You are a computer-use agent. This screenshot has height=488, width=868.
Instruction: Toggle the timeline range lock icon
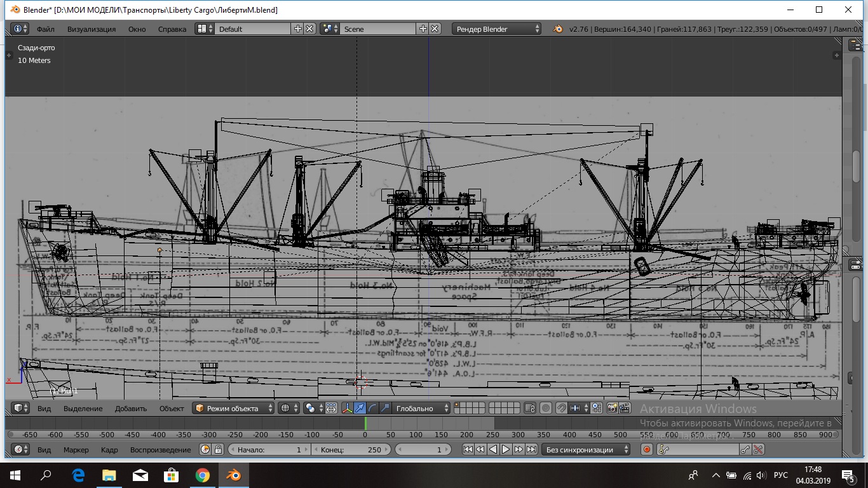point(218,449)
